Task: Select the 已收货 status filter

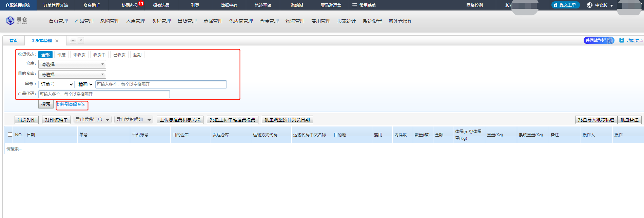Action: [119, 55]
